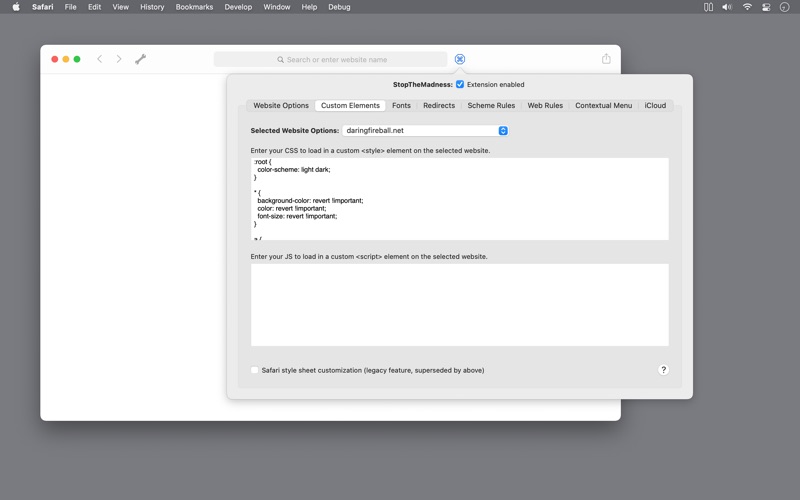This screenshot has width=800, height=500.
Task: Toggle the Extension enabled checkbox
Action: point(460,84)
